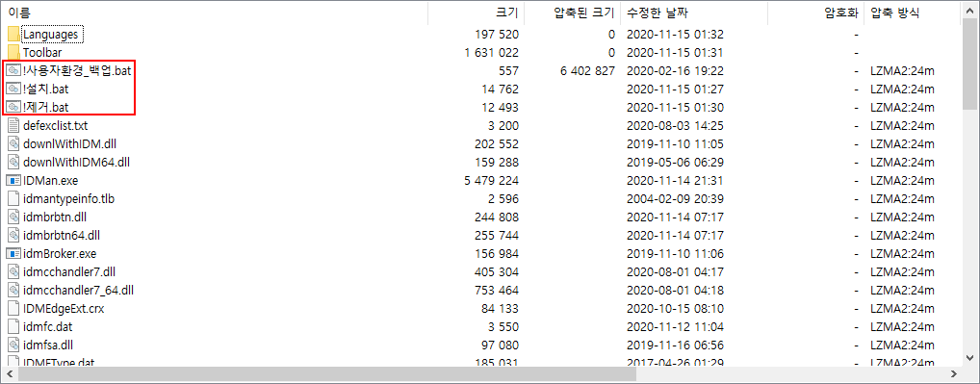
Task: Click the date 2020-10-15 08:10
Action: [675, 308]
